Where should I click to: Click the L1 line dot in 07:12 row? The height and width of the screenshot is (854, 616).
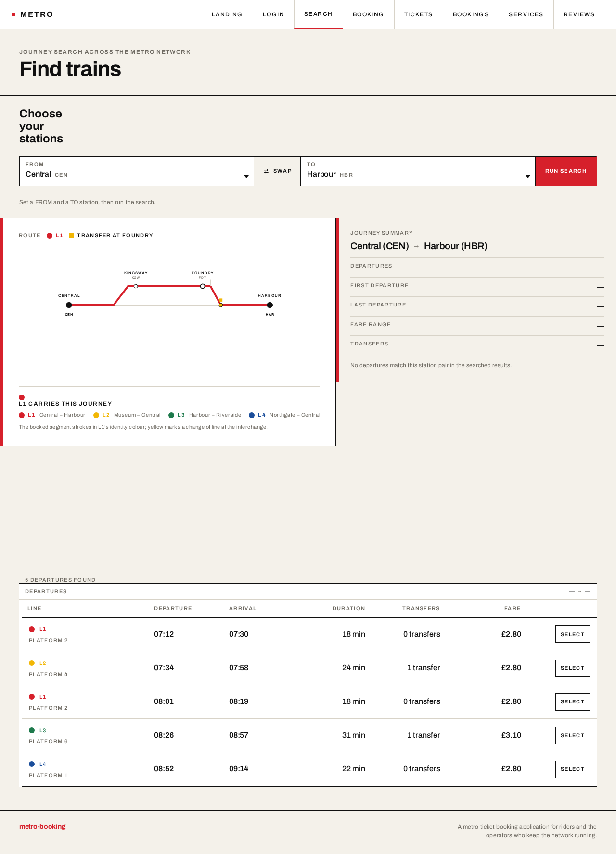(32, 629)
